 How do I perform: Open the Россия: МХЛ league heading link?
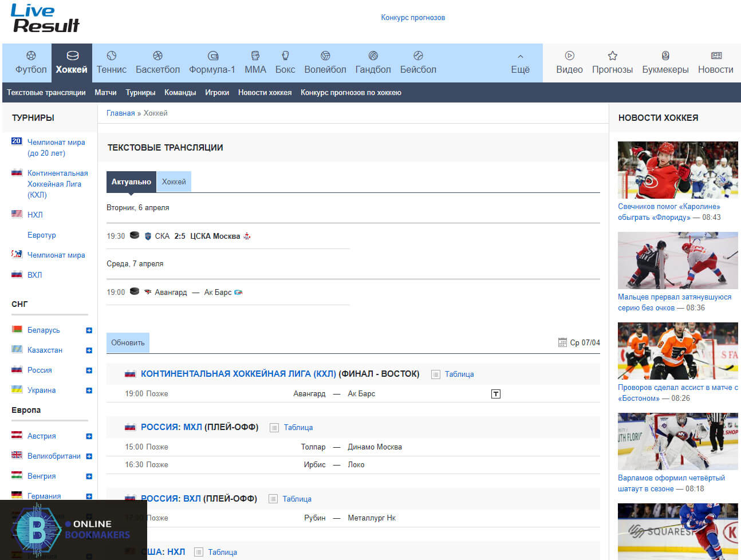[x=171, y=427]
